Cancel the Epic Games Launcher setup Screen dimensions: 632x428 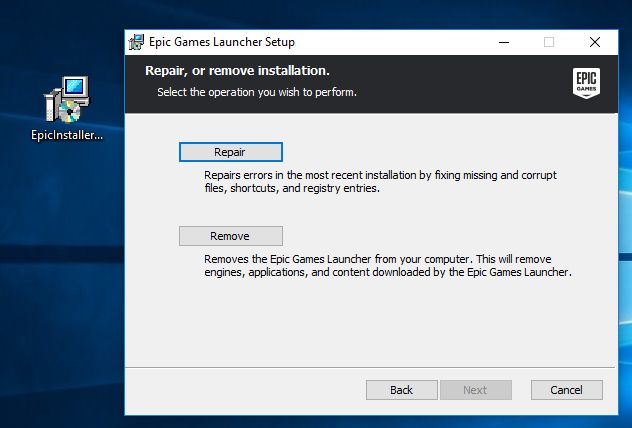click(567, 390)
